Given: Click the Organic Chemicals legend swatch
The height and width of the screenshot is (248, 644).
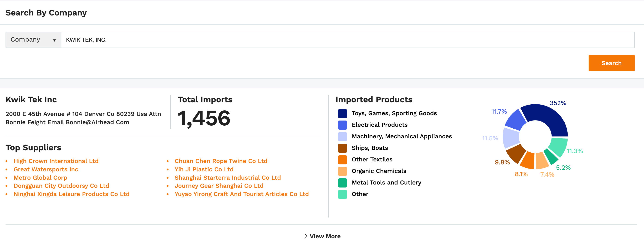Looking at the screenshot, I should [x=342, y=171].
